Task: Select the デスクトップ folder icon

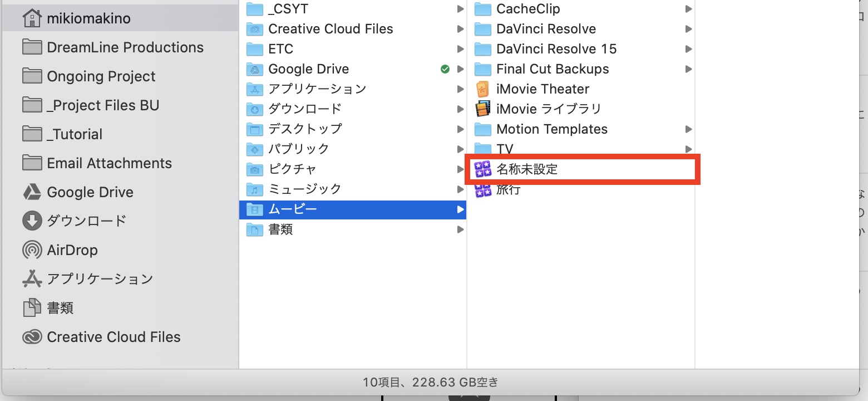Action: pyautogui.click(x=255, y=129)
